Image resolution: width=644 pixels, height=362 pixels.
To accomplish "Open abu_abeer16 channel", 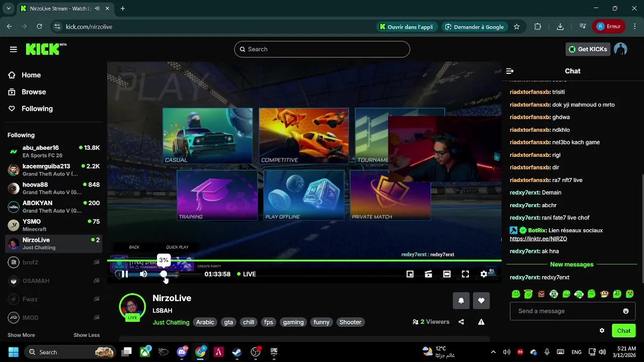I will coord(53,151).
